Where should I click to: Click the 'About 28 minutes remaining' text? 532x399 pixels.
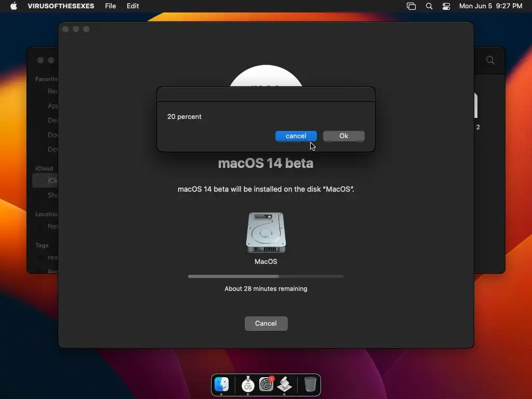pos(265,289)
